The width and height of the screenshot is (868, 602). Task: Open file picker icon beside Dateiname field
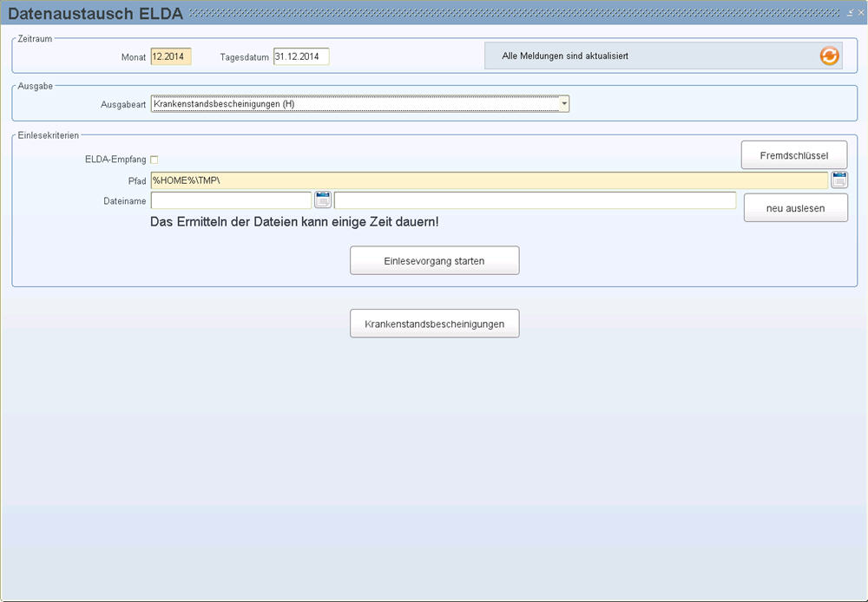(323, 200)
